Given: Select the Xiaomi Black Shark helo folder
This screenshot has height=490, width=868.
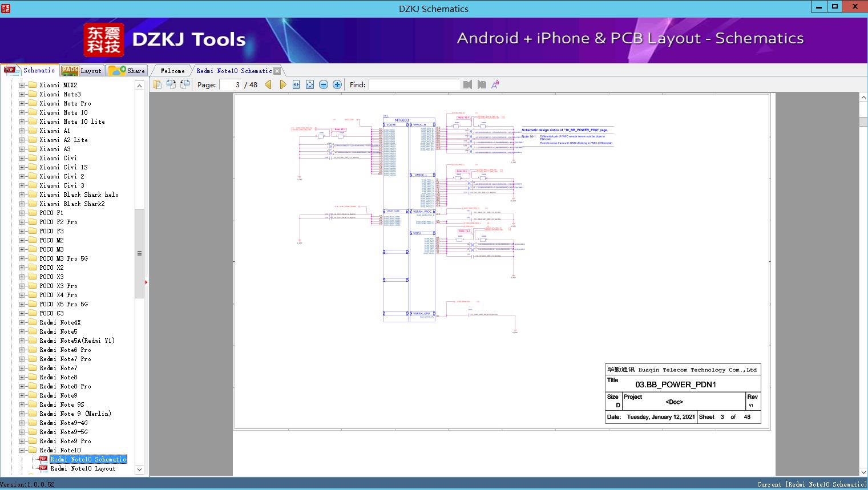Looking at the screenshot, I should coord(79,195).
